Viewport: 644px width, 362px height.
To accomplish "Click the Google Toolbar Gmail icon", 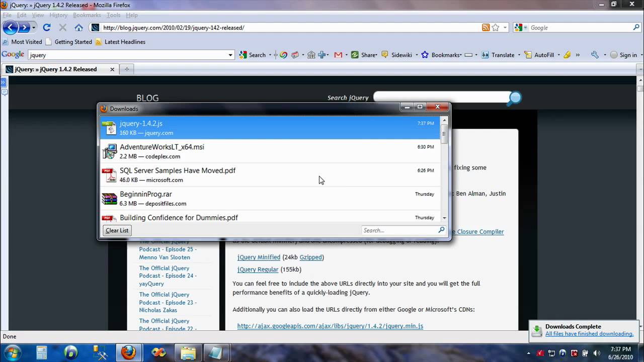I will pos(338,55).
